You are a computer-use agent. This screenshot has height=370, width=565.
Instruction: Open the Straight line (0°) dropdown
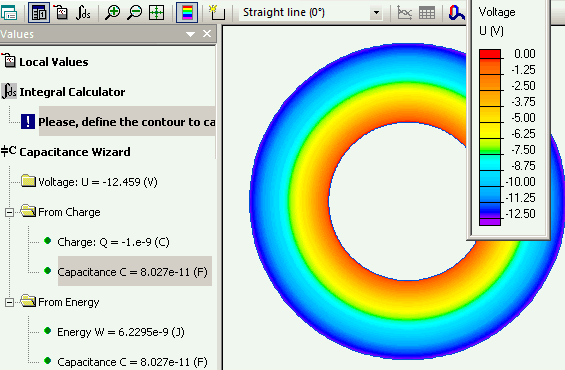(x=376, y=13)
